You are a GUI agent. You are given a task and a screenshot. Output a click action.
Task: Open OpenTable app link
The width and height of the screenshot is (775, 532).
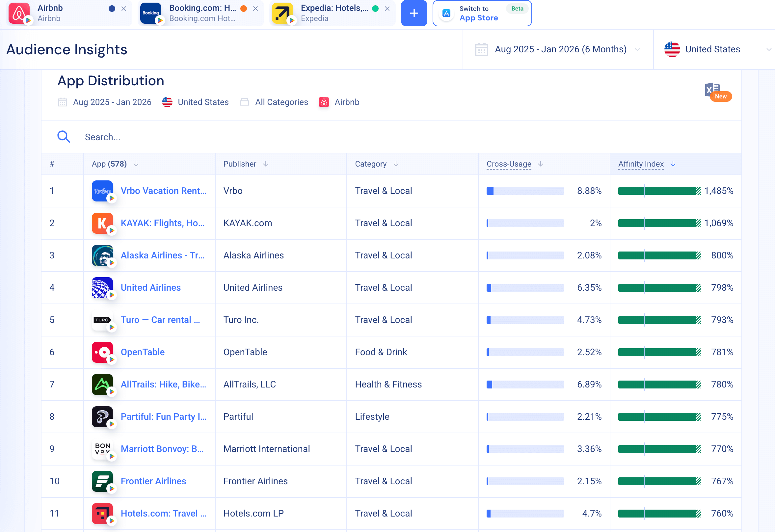pos(143,352)
